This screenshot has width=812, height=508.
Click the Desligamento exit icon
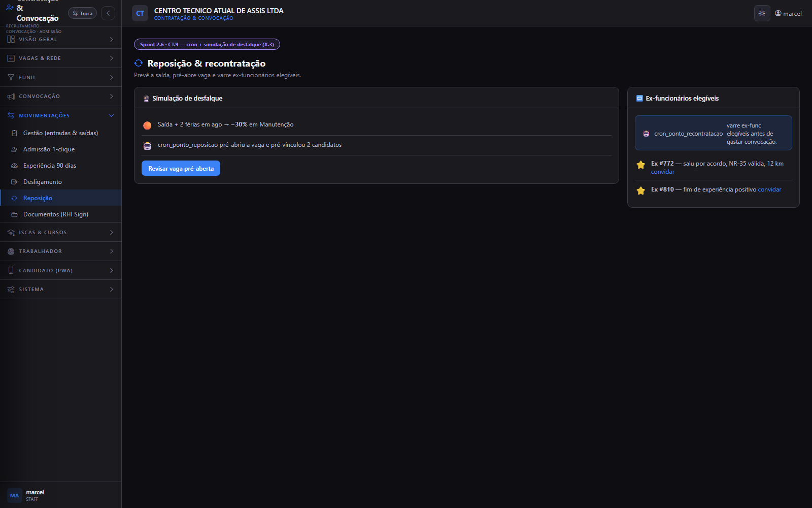point(14,182)
